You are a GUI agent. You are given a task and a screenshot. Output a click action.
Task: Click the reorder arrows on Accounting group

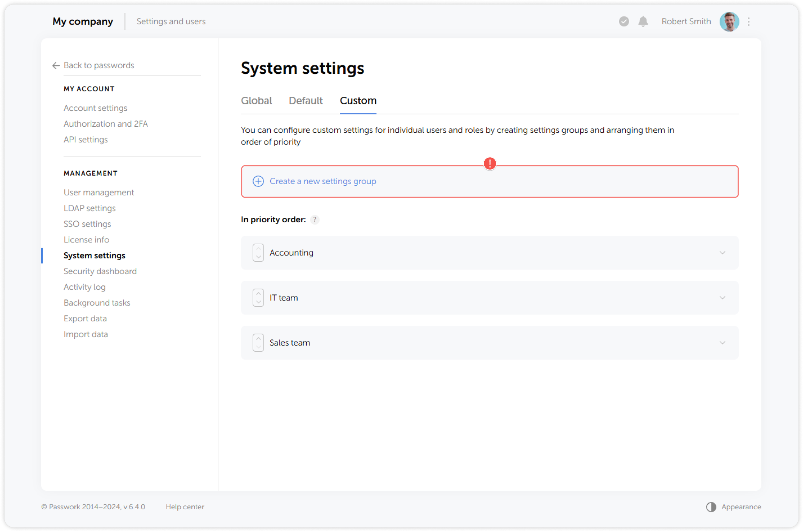pos(258,253)
